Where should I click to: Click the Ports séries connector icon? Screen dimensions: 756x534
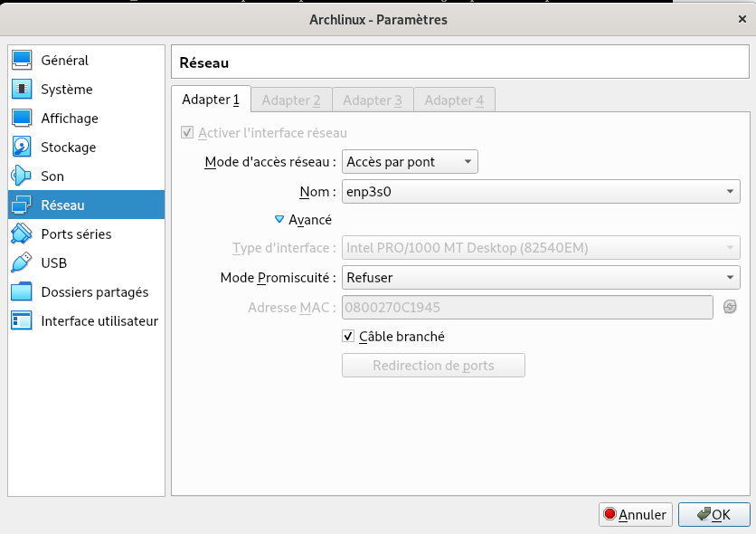point(22,234)
